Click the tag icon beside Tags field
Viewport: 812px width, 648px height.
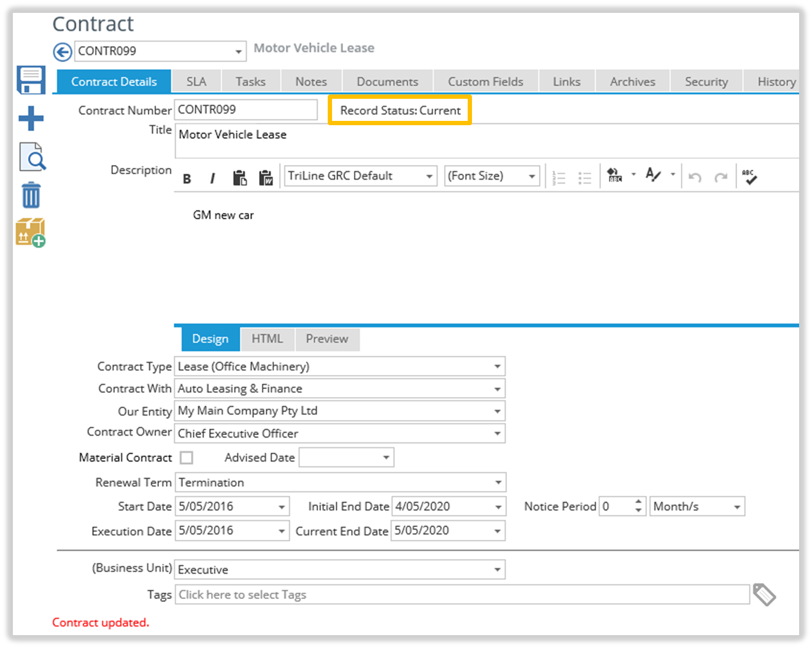click(x=764, y=594)
